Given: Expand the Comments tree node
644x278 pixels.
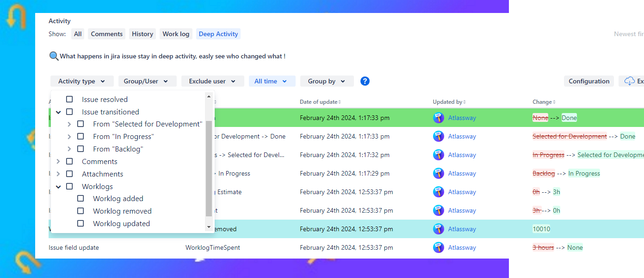Looking at the screenshot, I should pos(58,162).
